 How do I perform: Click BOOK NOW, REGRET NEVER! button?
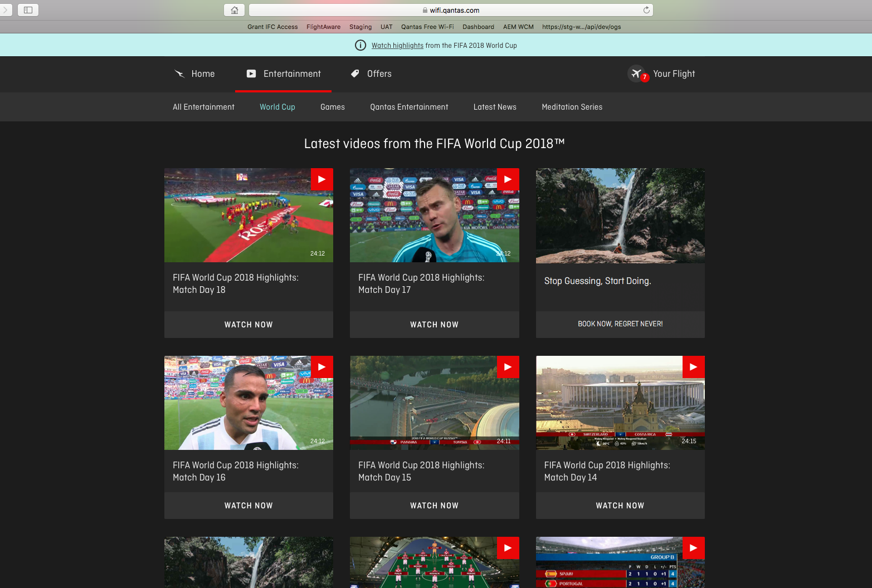click(x=620, y=324)
